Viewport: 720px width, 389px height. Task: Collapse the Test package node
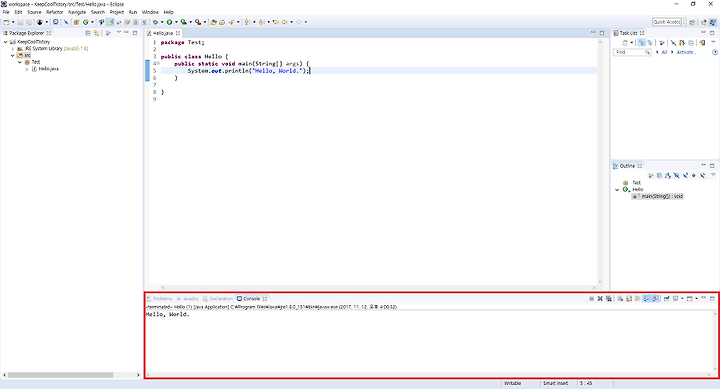pos(20,62)
